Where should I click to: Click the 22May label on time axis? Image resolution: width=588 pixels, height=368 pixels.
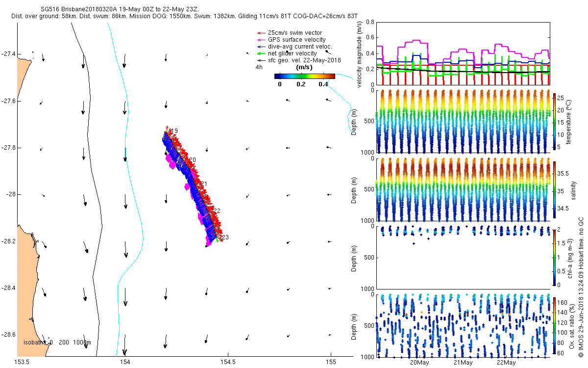point(506,363)
